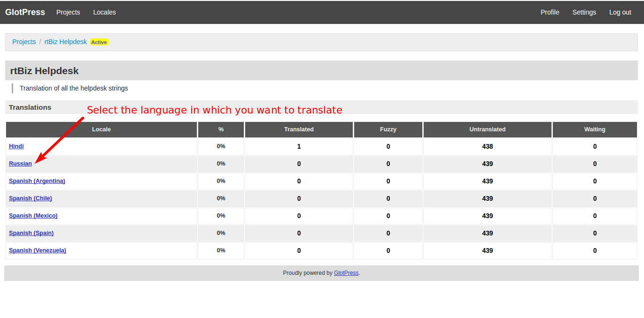644x318 pixels.
Task: Open Spanish (Spain) translations
Action: 31,233
